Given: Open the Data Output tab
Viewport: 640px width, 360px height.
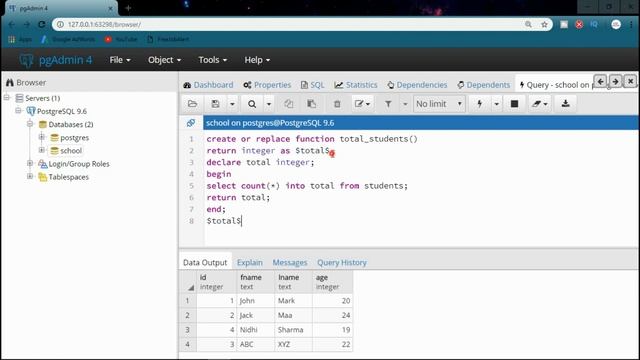Looking at the screenshot, I should 205,262.
